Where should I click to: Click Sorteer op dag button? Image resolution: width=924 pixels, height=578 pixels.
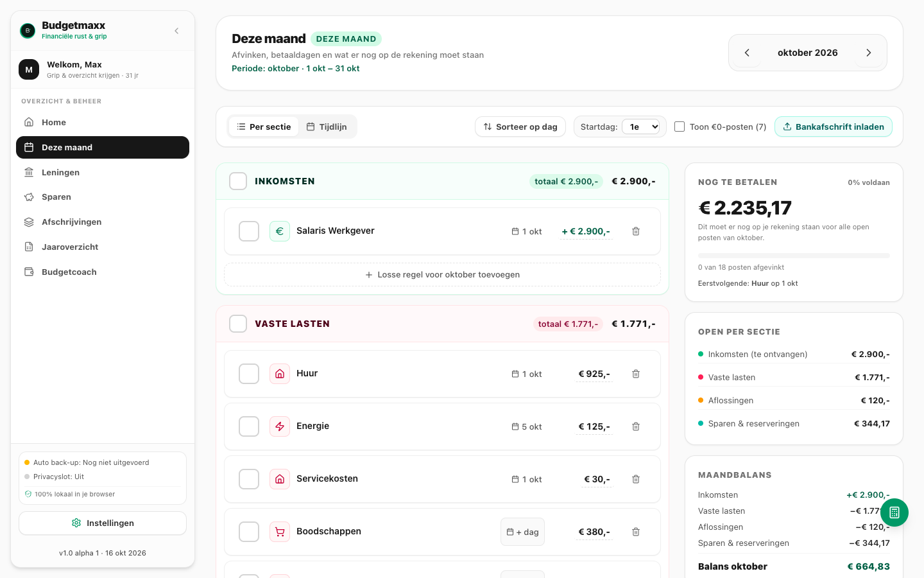point(520,127)
